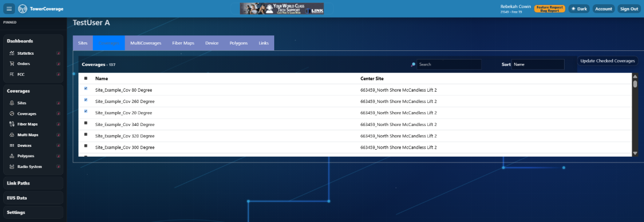The width and height of the screenshot is (644, 222).
Task: Open Coverages icon in sidebar
Action: pos(12,114)
